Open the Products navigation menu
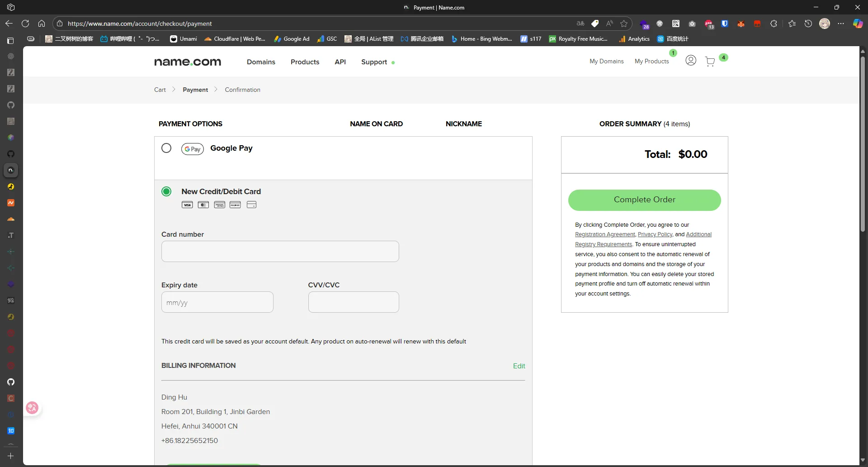 (305, 62)
